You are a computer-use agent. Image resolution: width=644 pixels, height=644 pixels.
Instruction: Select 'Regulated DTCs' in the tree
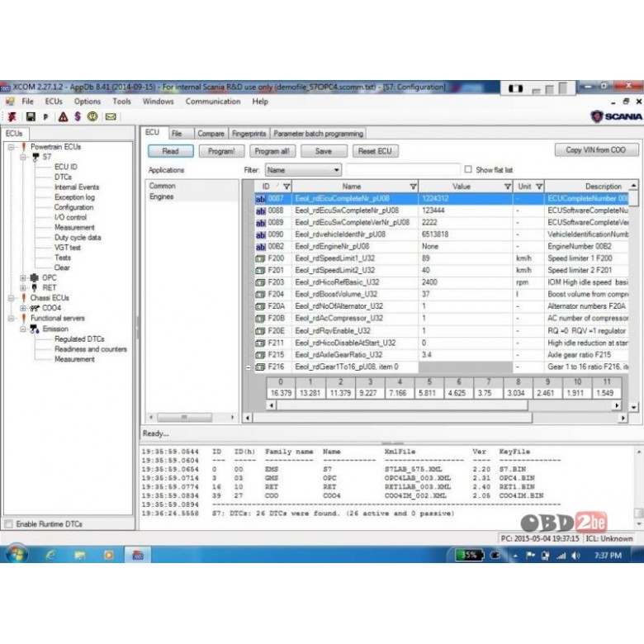79,339
